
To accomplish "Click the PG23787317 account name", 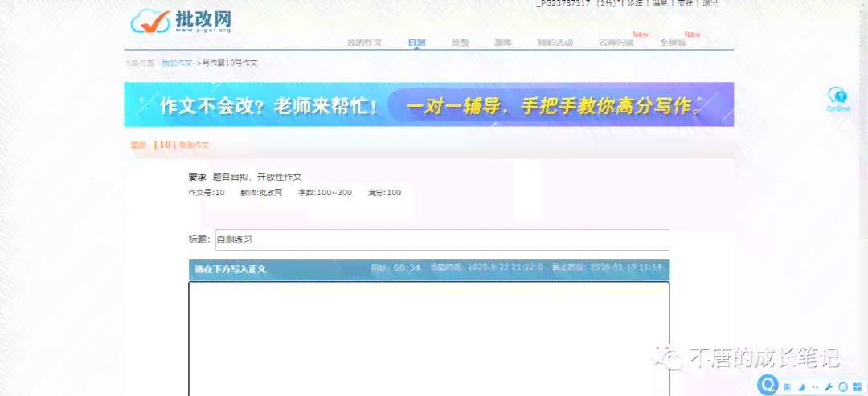I will pos(563,2).
